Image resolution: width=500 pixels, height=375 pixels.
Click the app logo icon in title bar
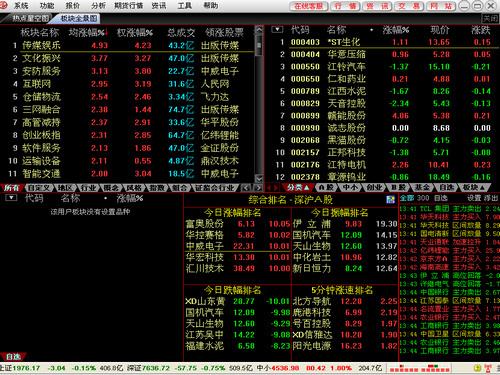(4, 5)
